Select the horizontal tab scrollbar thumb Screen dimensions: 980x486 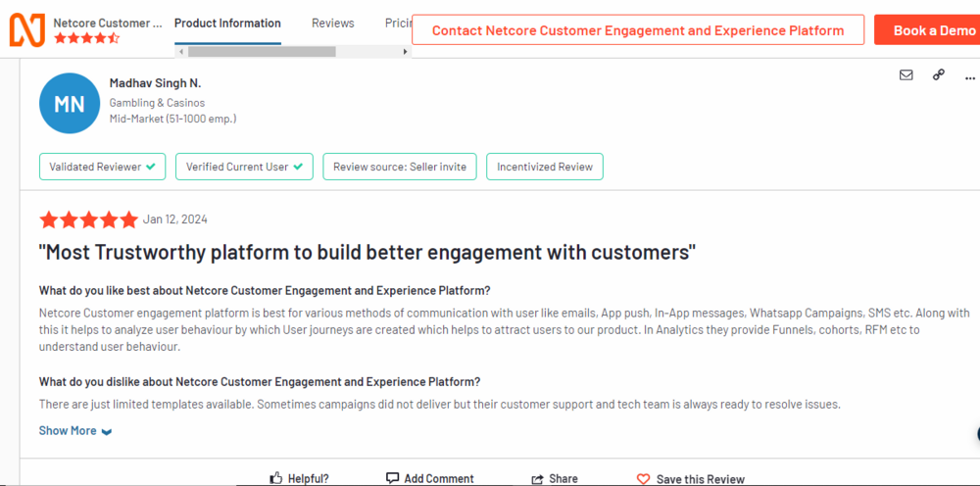pos(262,51)
